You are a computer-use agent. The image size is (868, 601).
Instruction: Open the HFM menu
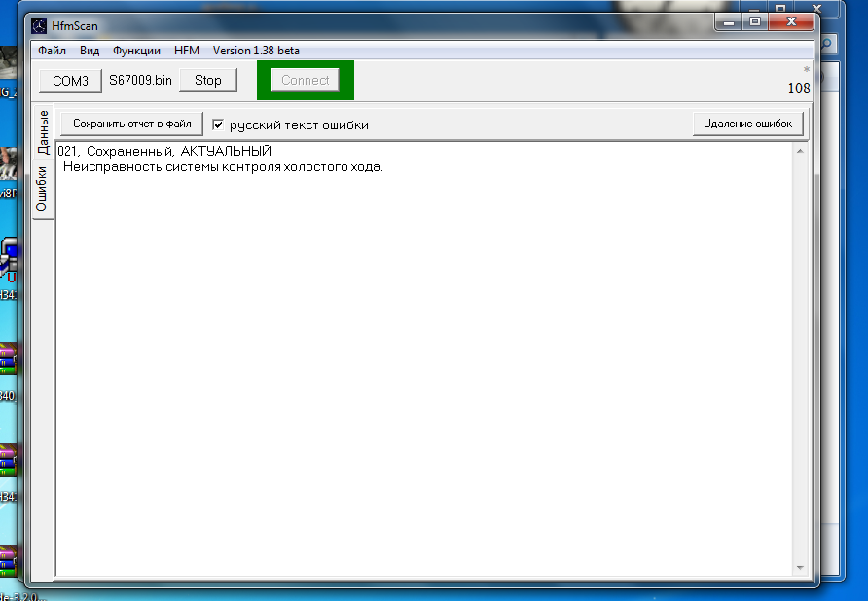pyautogui.click(x=187, y=51)
